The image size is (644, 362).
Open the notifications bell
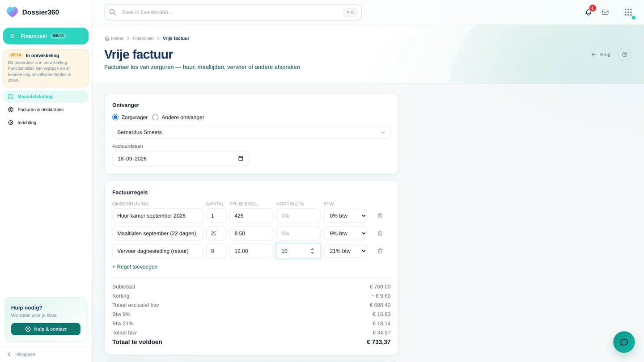pos(589,13)
